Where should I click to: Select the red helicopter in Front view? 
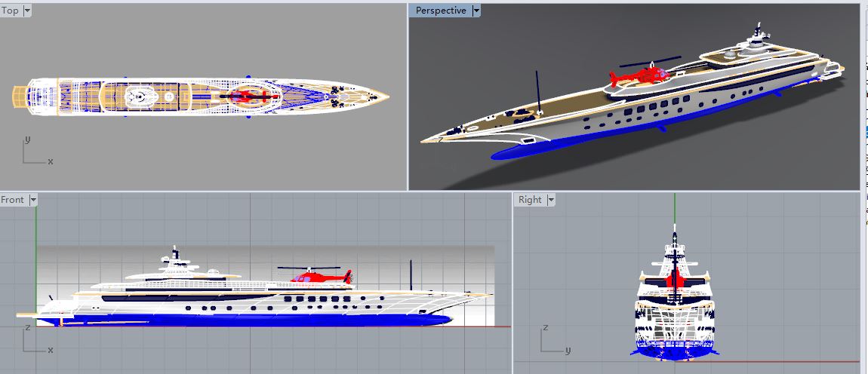(321, 275)
